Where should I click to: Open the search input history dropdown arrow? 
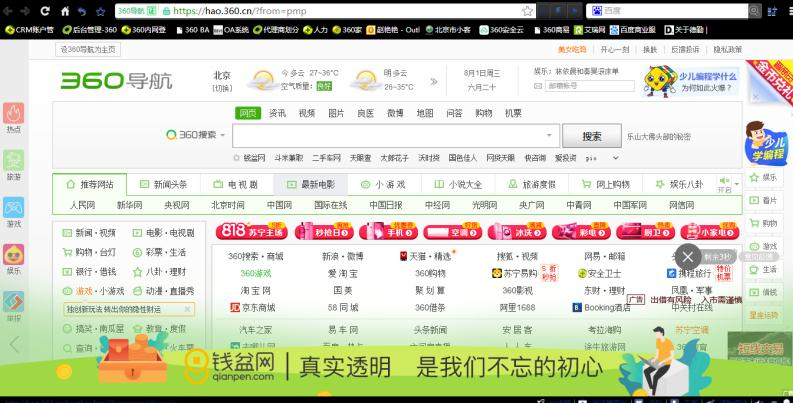pos(549,136)
